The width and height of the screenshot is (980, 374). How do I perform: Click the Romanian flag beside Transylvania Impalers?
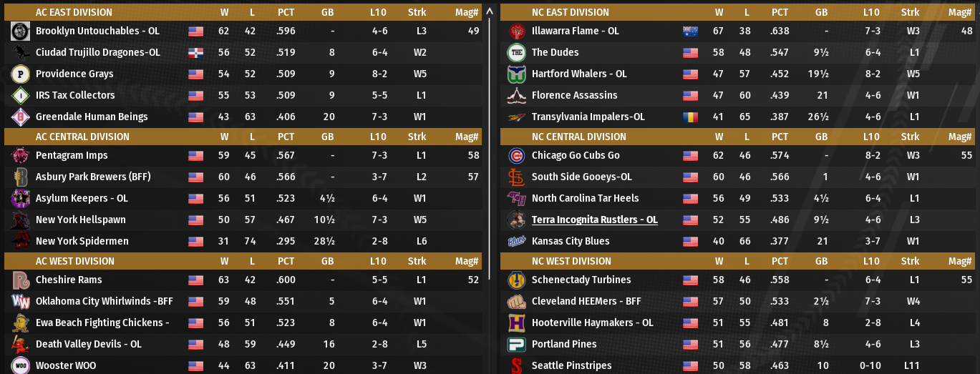[690, 117]
